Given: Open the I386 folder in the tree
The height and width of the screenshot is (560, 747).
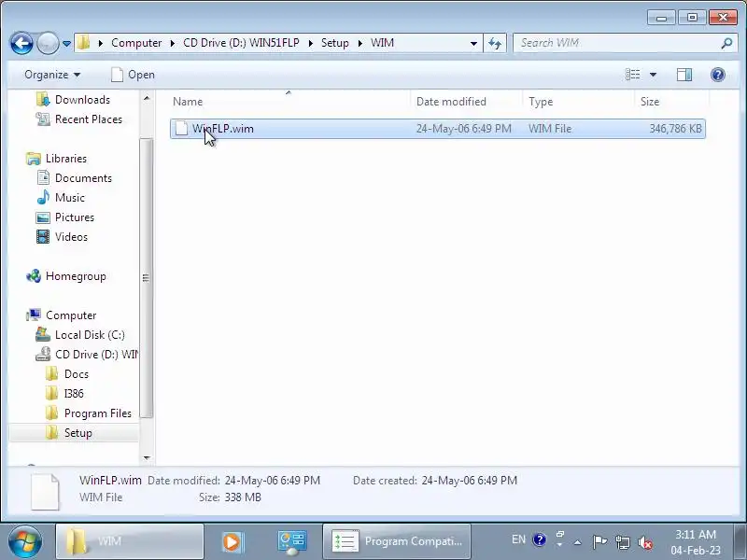Looking at the screenshot, I should 64,393.
